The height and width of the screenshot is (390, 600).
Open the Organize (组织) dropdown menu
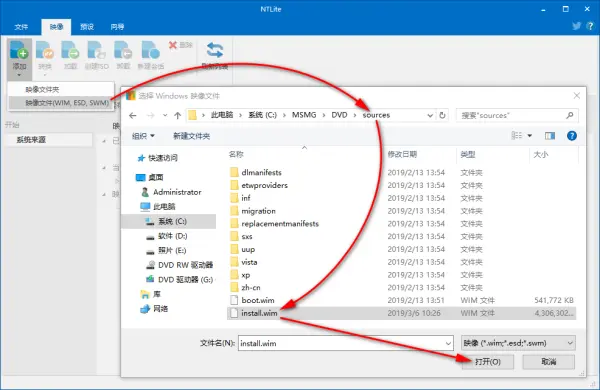(143, 136)
